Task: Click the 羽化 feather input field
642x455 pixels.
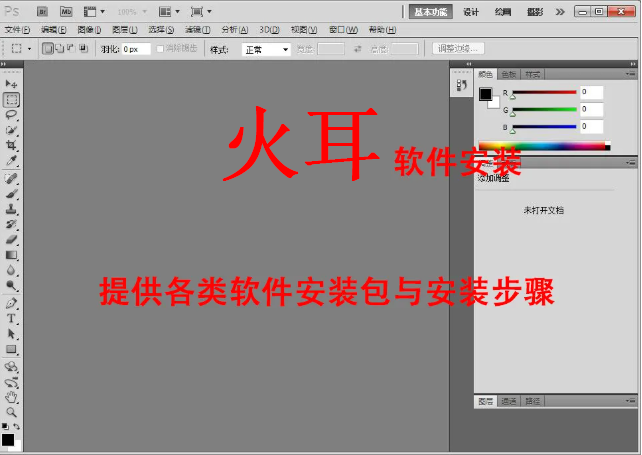Action: [135, 48]
